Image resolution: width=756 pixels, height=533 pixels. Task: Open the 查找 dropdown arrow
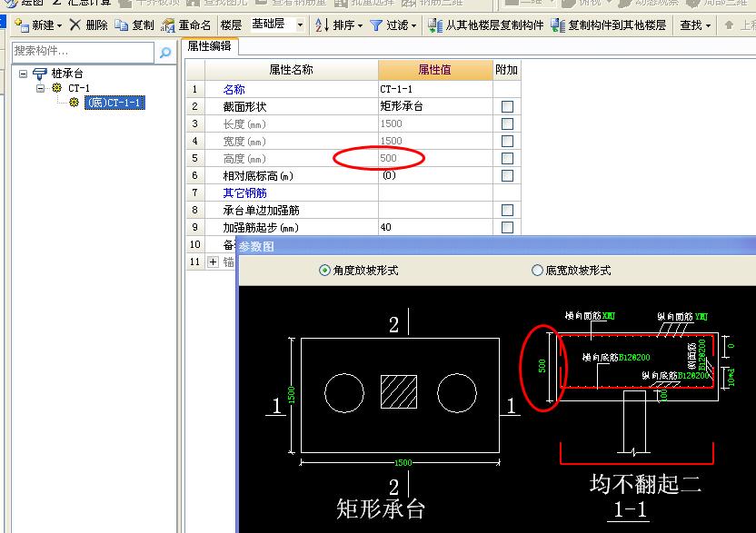(708, 25)
